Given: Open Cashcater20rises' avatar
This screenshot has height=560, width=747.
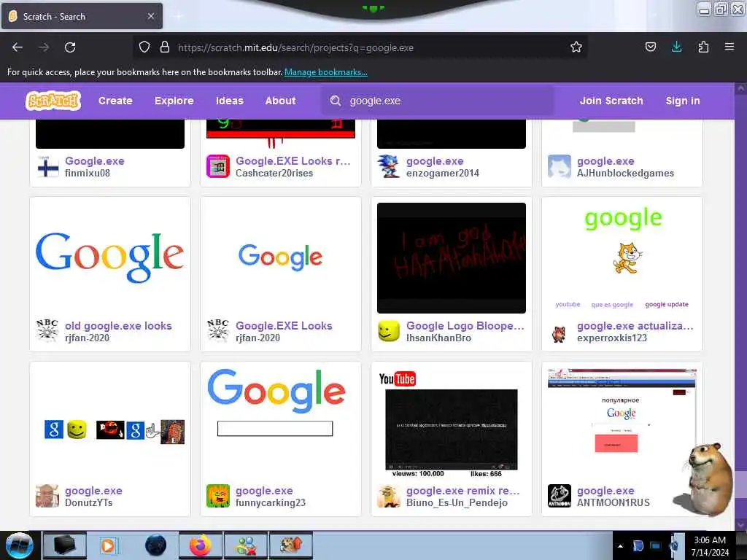Looking at the screenshot, I should 217,167.
